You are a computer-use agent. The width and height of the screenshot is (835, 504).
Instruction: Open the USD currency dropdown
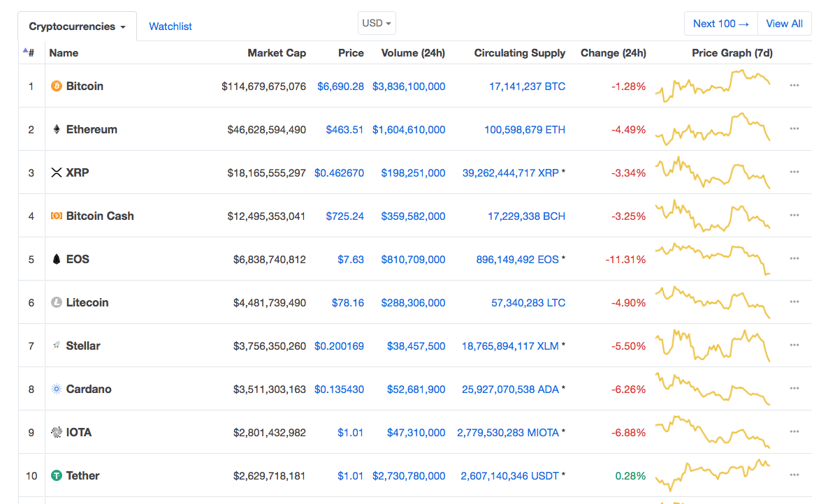(377, 23)
